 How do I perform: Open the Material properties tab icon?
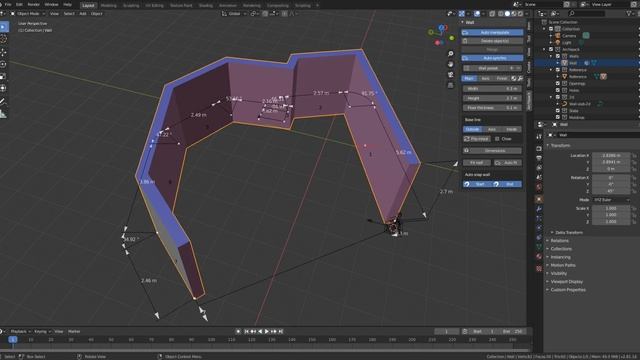539,256
